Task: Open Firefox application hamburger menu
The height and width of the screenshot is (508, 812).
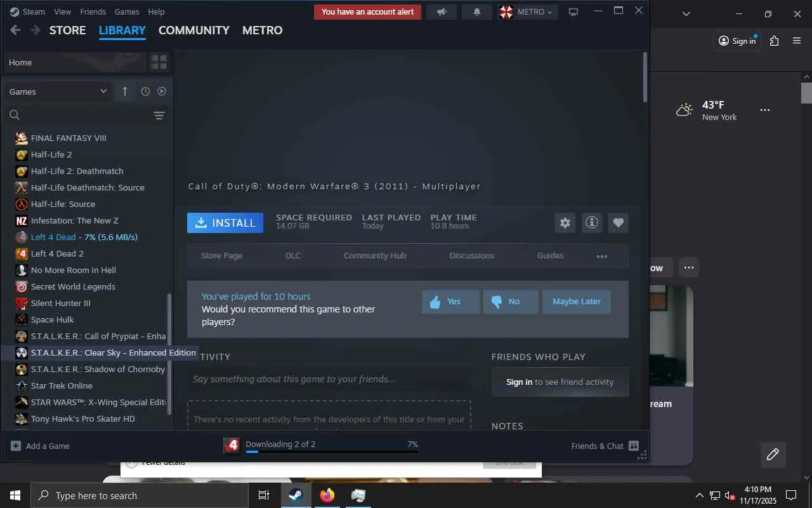Action: pos(797,41)
